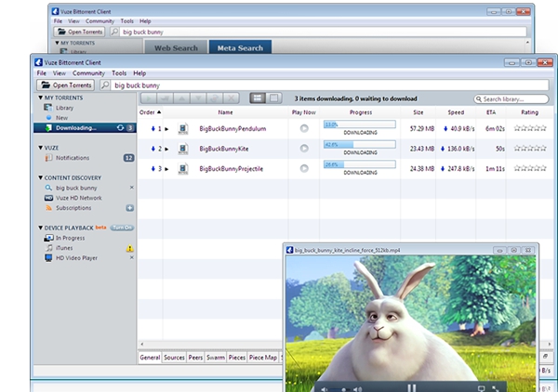
Task: Click the add Subscriptions plus icon
Action: (x=130, y=208)
